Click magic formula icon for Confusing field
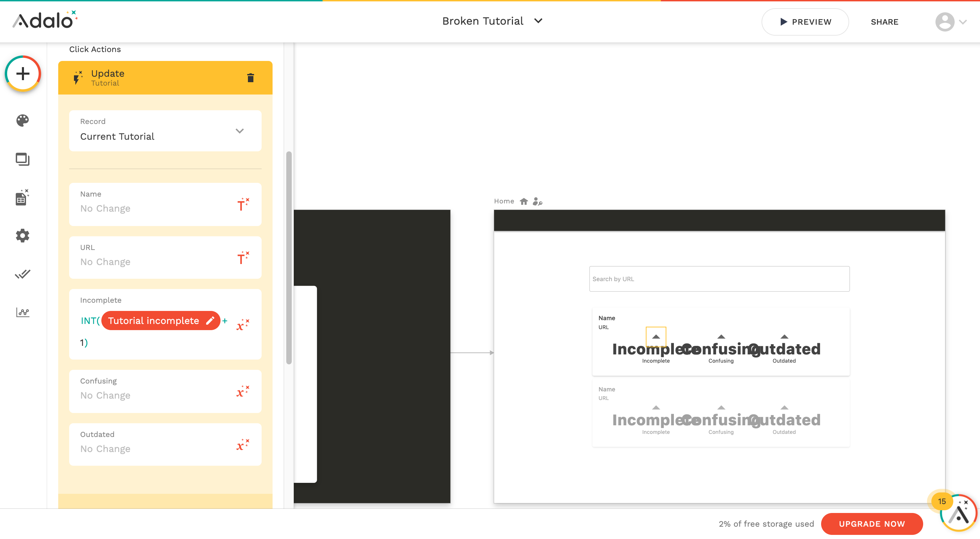980x539 pixels. click(x=243, y=391)
